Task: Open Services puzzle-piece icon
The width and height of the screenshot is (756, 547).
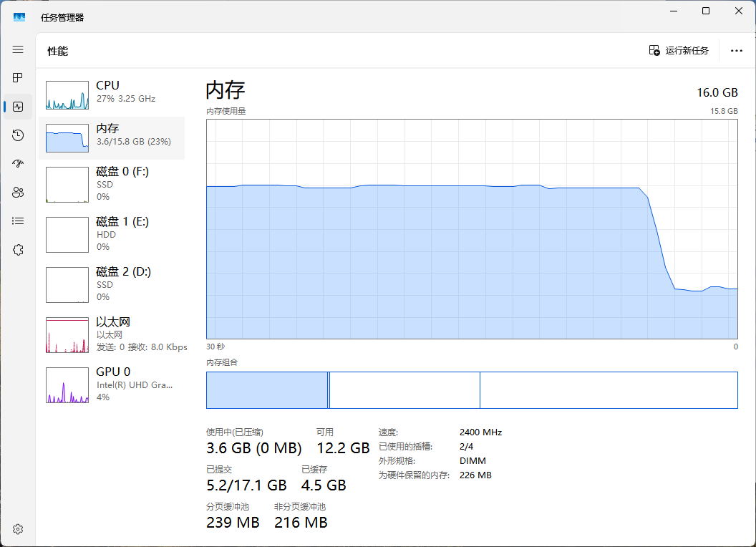Action: pyautogui.click(x=18, y=250)
